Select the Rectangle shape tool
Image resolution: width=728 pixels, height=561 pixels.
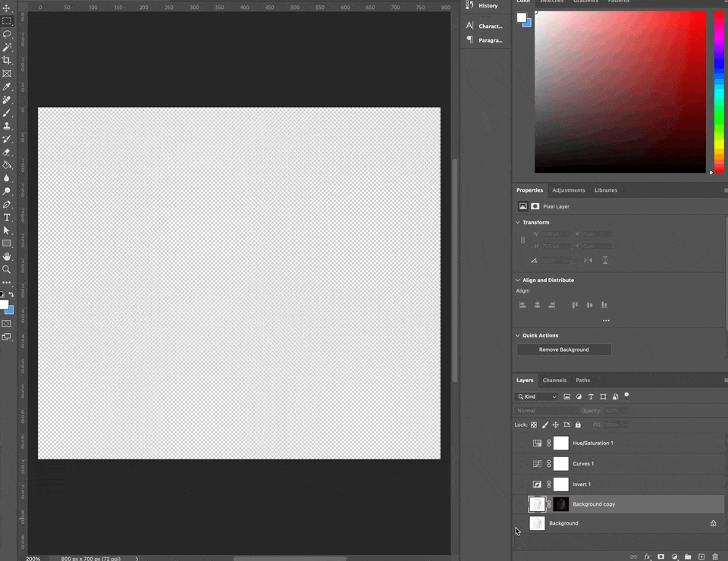coord(7,243)
